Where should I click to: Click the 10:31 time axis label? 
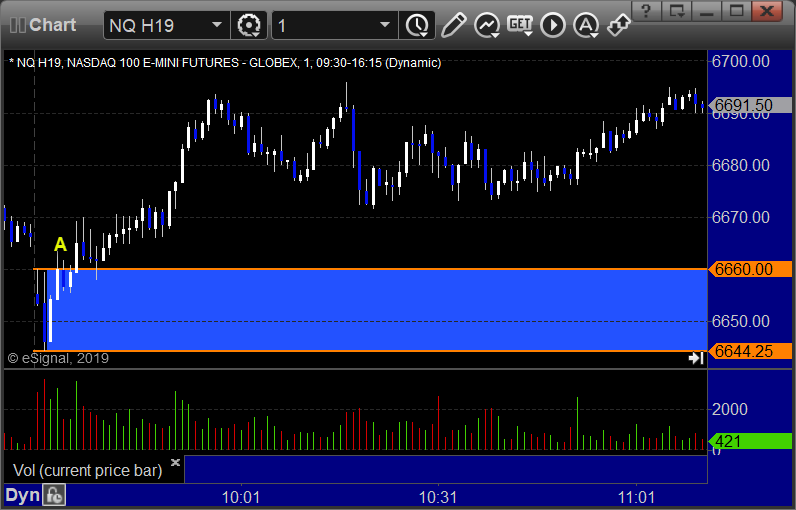(x=438, y=497)
